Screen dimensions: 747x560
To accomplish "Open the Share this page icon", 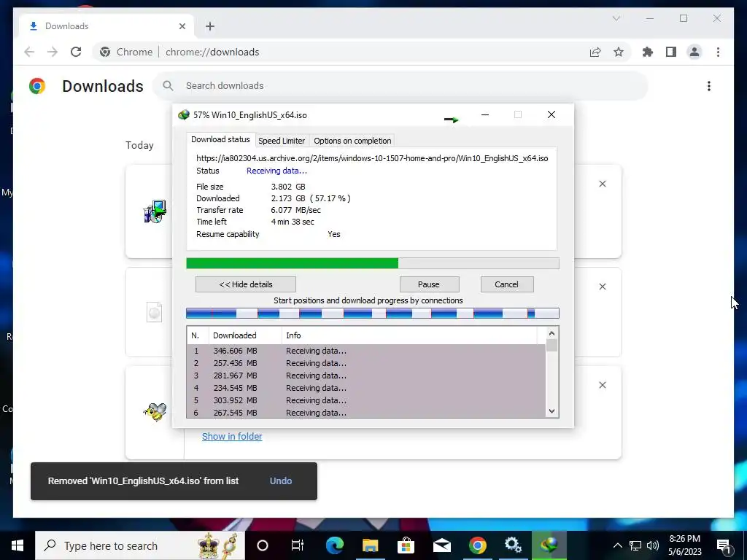I will pyautogui.click(x=595, y=52).
